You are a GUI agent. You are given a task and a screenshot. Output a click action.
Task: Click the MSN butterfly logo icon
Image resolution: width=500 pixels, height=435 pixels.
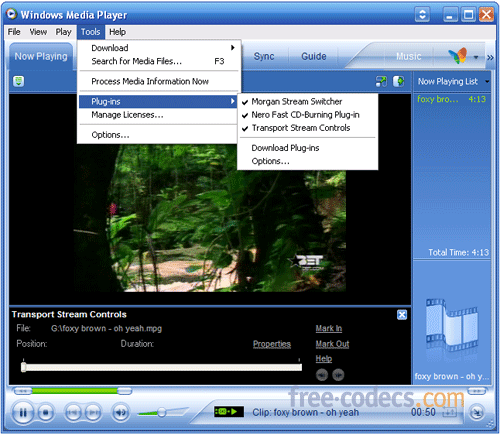click(458, 56)
